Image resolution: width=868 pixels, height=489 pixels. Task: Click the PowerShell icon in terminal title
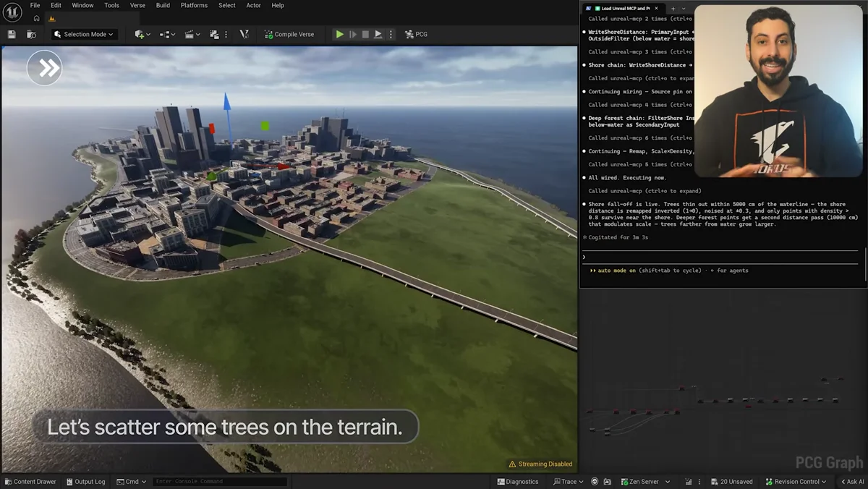coord(589,8)
